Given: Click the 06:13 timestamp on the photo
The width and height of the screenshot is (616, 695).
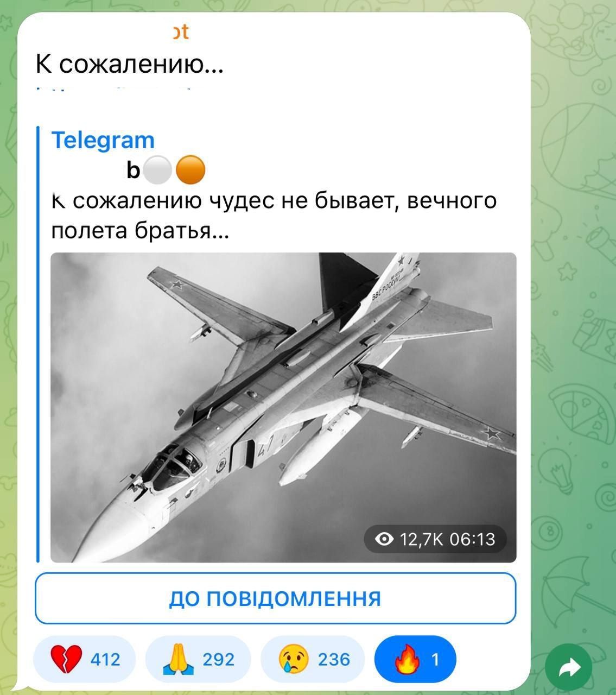Looking at the screenshot, I should 473,539.
